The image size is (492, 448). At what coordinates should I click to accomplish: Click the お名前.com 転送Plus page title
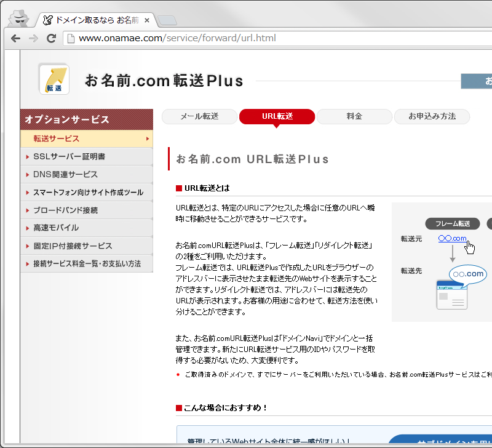(164, 81)
